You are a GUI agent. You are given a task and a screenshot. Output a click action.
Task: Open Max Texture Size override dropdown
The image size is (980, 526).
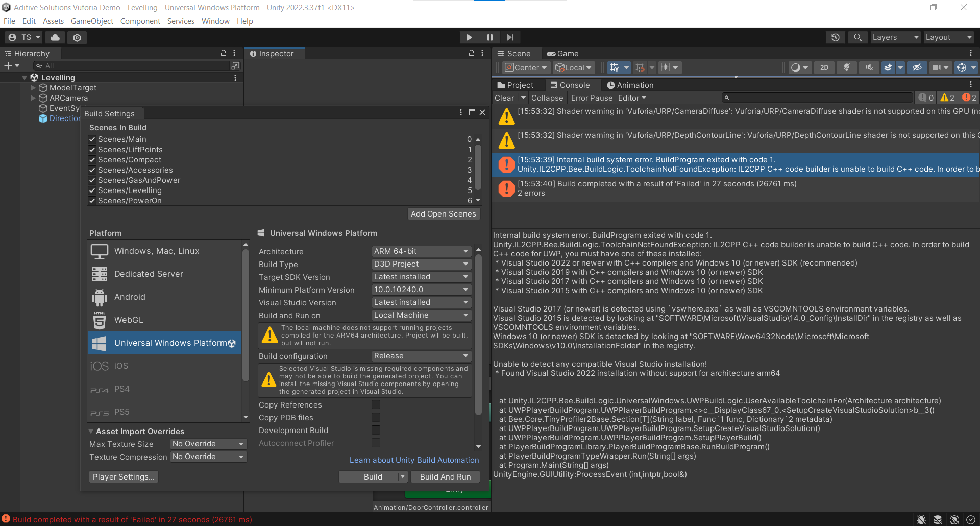tap(209, 444)
